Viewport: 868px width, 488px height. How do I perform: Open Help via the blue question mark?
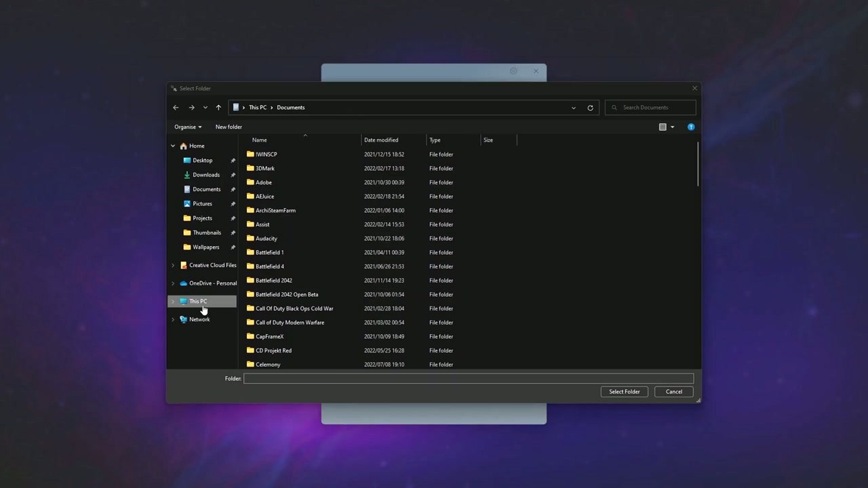(x=690, y=127)
